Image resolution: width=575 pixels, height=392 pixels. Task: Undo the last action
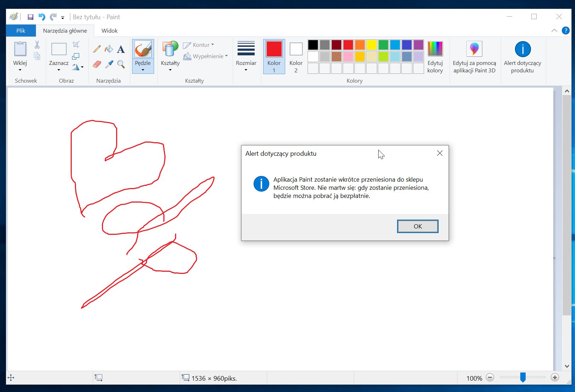(42, 17)
